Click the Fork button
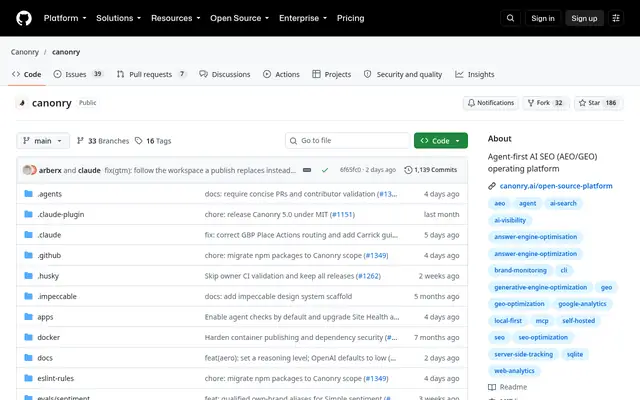The width and height of the screenshot is (640, 400). (545, 103)
